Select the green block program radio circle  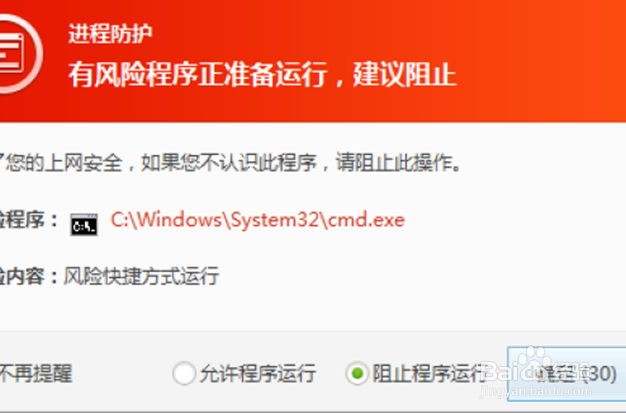(x=357, y=373)
